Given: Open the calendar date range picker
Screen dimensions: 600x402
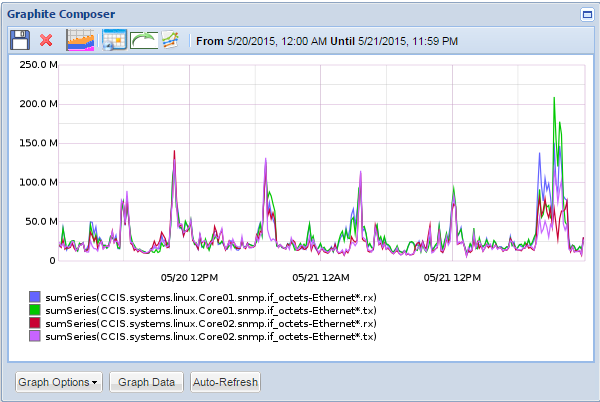Looking at the screenshot, I should point(114,40).
